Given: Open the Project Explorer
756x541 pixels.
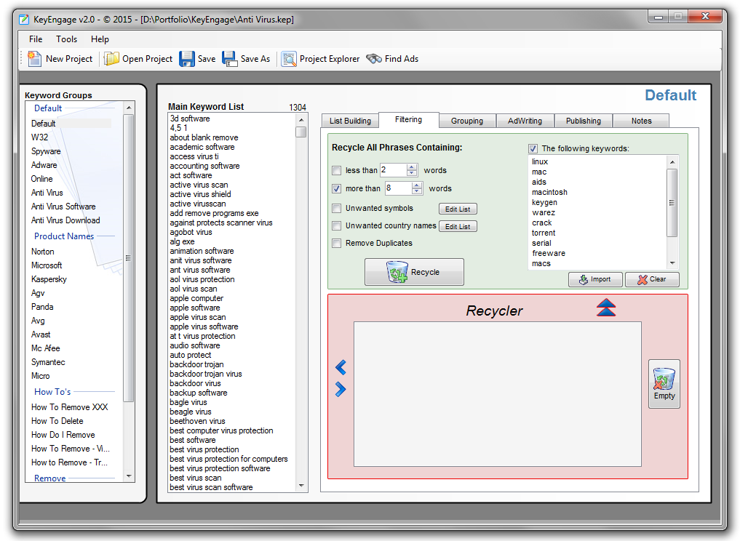Looking at the screenshot, I should [289, 59].
